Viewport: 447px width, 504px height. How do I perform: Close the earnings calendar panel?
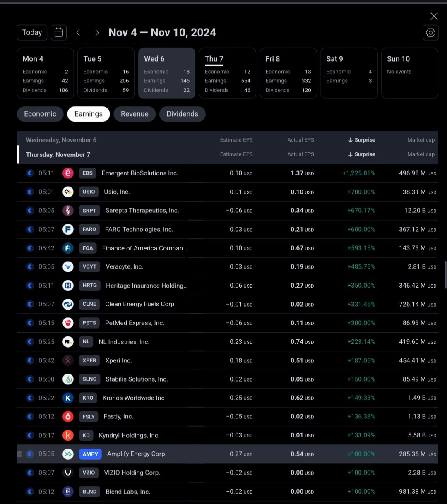(x=434, y=16)
